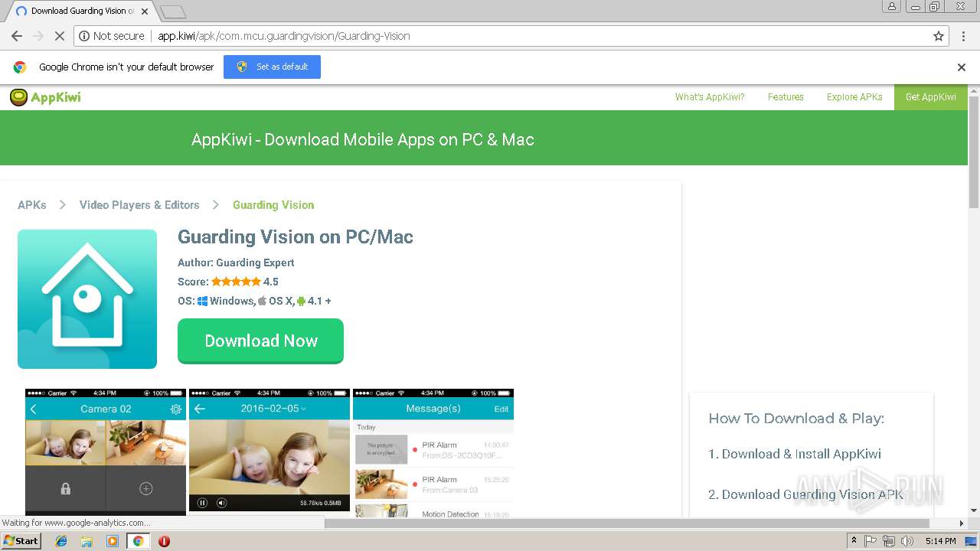The height and width of the screenshot is (551, 980).
Task: Click the Guarding Vision app icon
Action: [x=87, y=299]
